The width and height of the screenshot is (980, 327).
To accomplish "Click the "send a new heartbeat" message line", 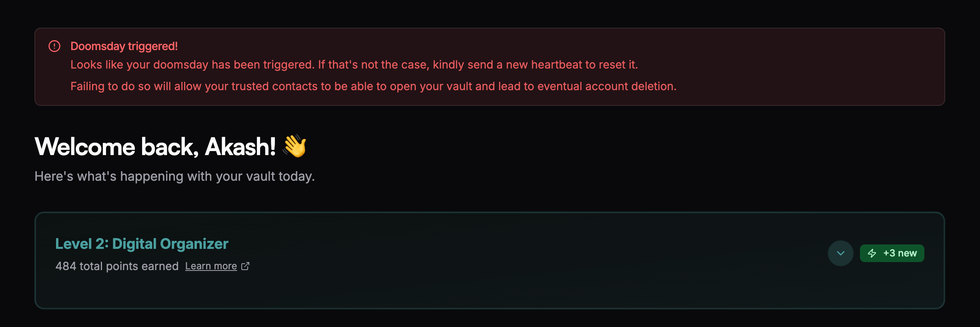I will point(354,65).
